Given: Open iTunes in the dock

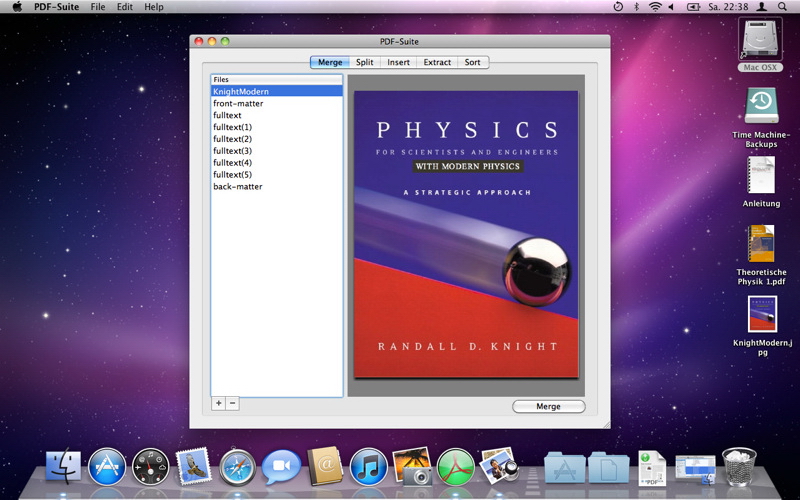Looking at the screenshot, I should [x=368, y=466].
